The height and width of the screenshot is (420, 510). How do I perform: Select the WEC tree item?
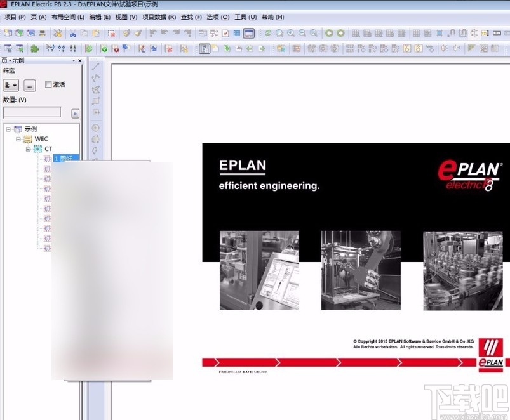tap(41, 139)
